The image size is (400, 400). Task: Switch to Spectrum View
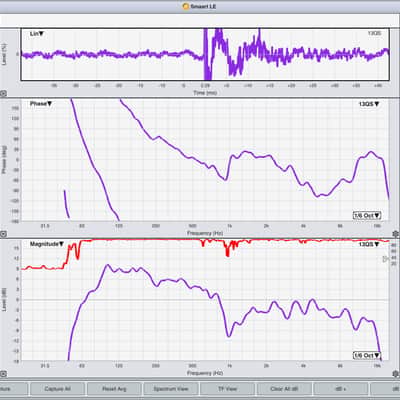point(171,389)
